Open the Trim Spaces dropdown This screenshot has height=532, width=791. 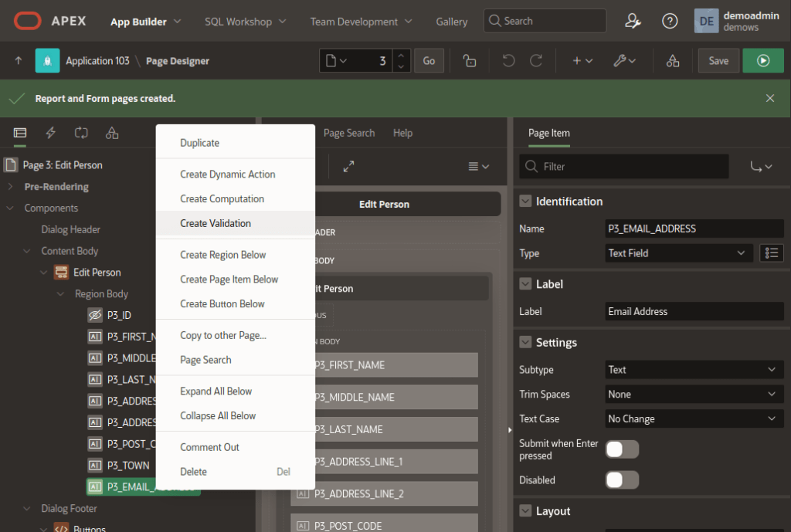693,394
